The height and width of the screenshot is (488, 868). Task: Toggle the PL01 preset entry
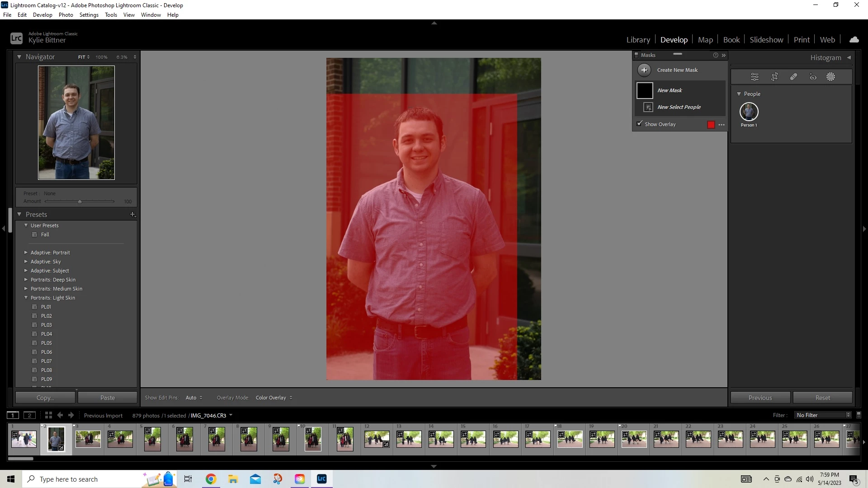[46, 307]
